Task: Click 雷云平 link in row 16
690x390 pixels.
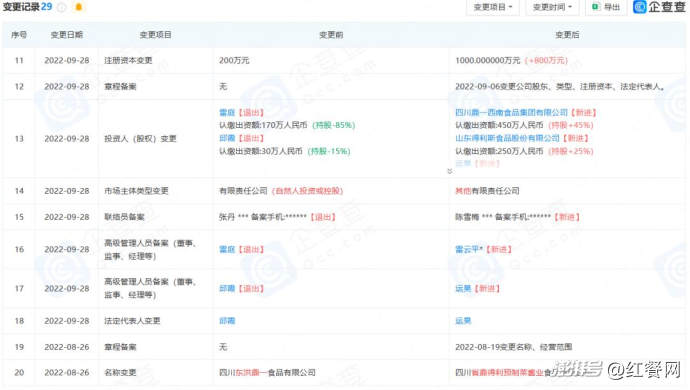Action: 469,250
